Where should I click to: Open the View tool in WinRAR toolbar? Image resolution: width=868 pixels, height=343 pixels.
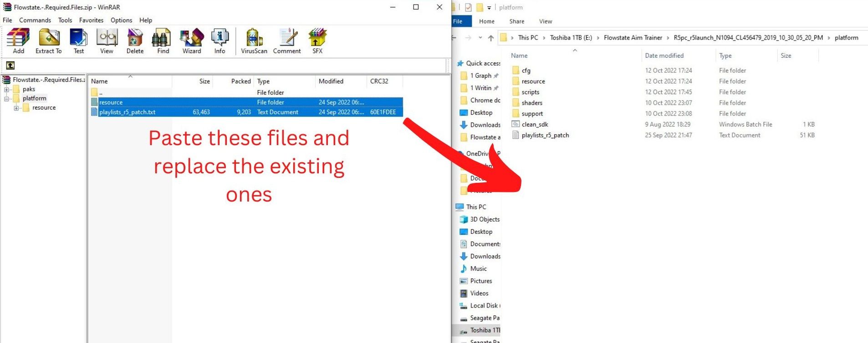tap(107, 41)
